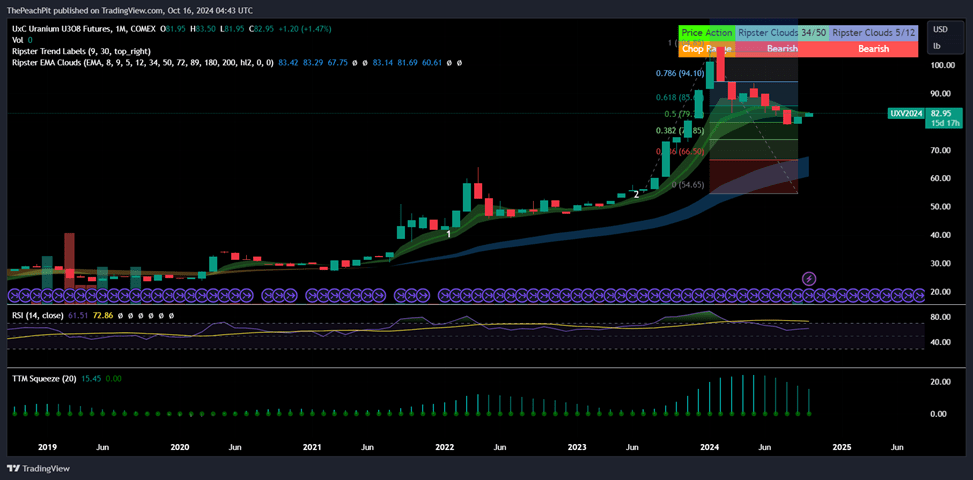Click Bearish cell under Ripster Clouds 34/50
This screenshot has height=480, width=973.
click(x=781, y=48)
